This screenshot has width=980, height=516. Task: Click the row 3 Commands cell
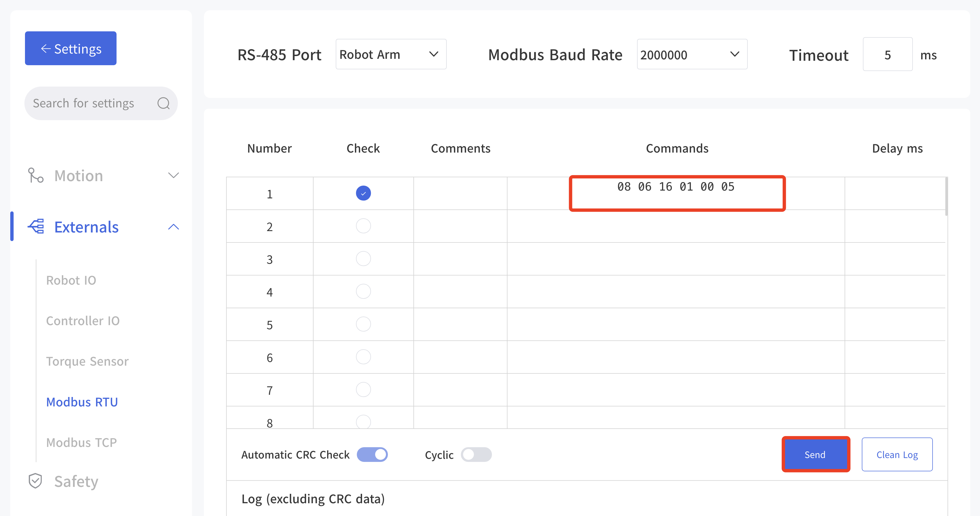click(676, 259)
